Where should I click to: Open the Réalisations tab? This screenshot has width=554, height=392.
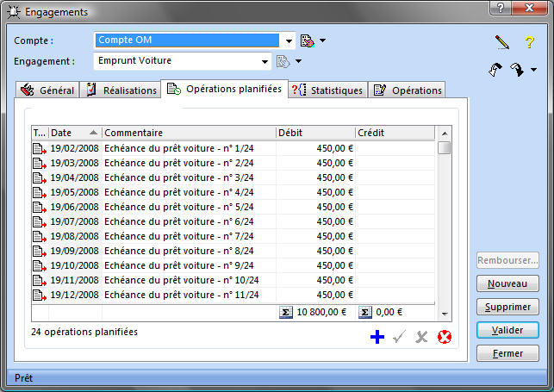pyautogui.click(x=123, y=90)
